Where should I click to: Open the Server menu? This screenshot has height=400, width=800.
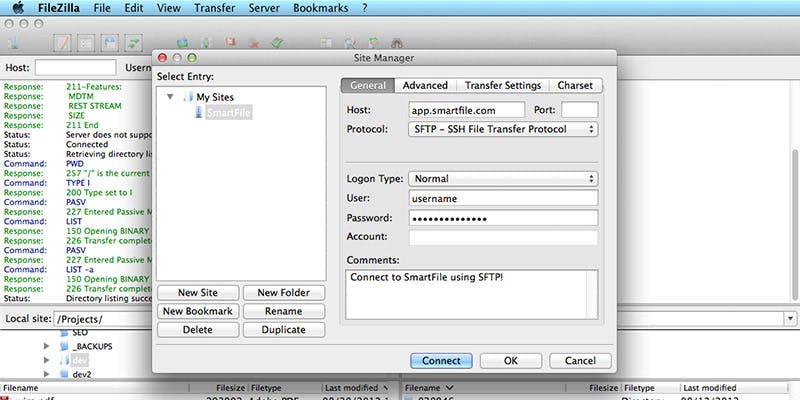[x=264, y=8]
